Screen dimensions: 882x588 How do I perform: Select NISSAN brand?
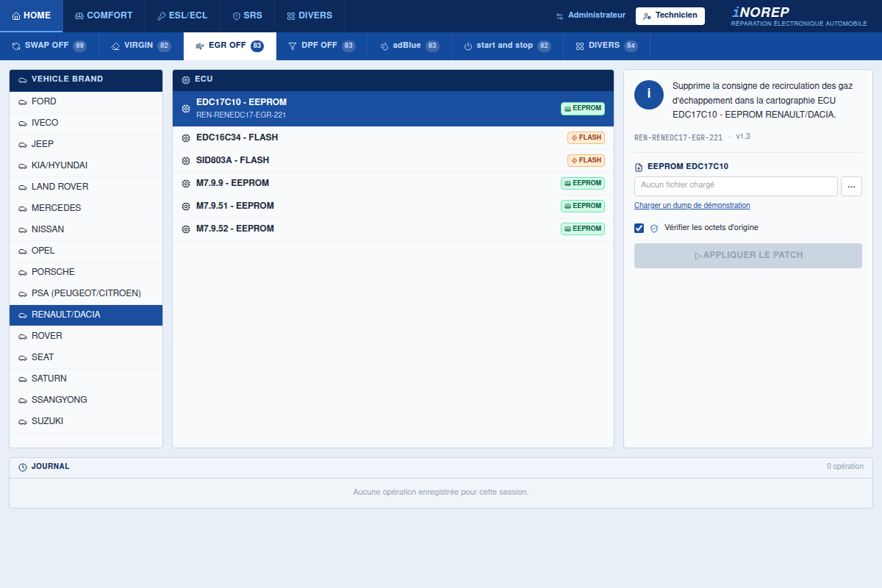pos(86,230)
